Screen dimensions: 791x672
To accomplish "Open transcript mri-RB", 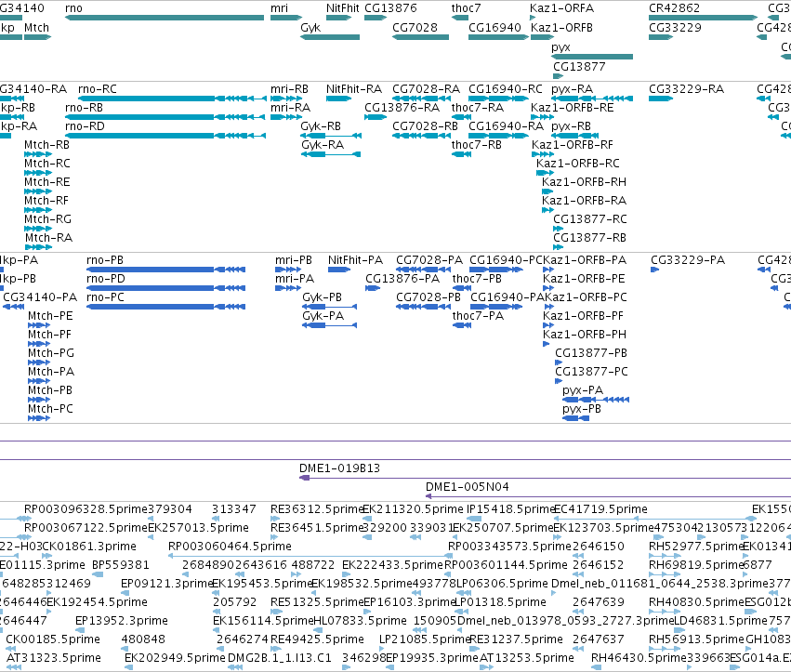I will pyautogui.click(x=289, y=89).
